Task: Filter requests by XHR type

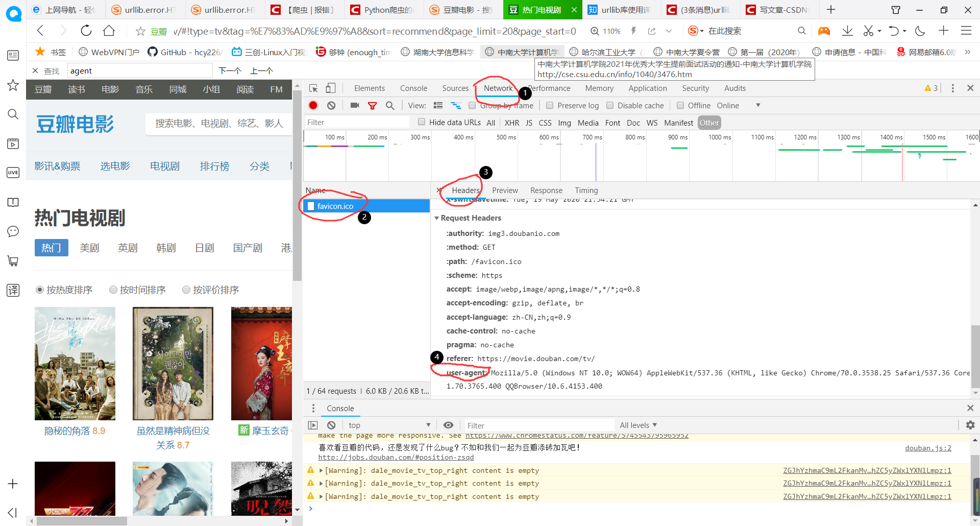Action: pos(511,123)
